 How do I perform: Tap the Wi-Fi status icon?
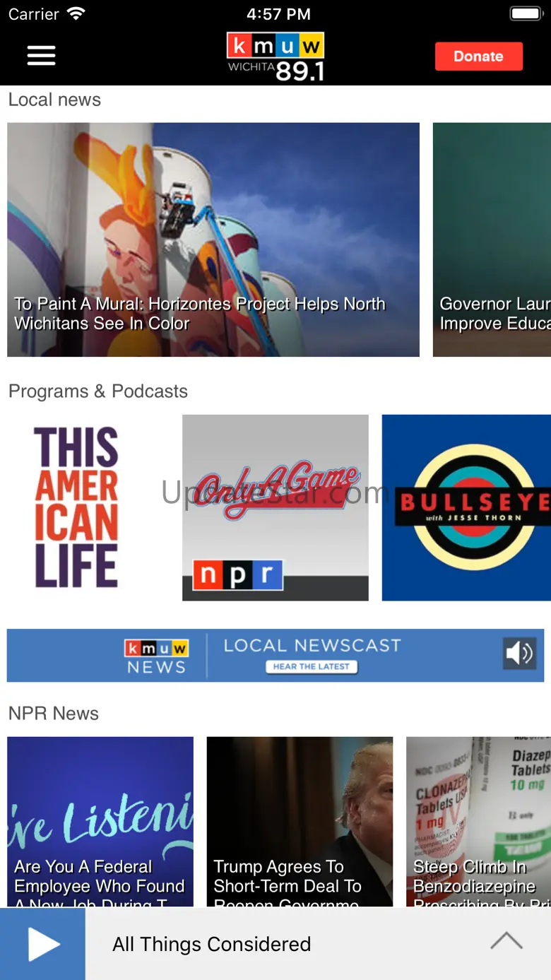point(76,13)
